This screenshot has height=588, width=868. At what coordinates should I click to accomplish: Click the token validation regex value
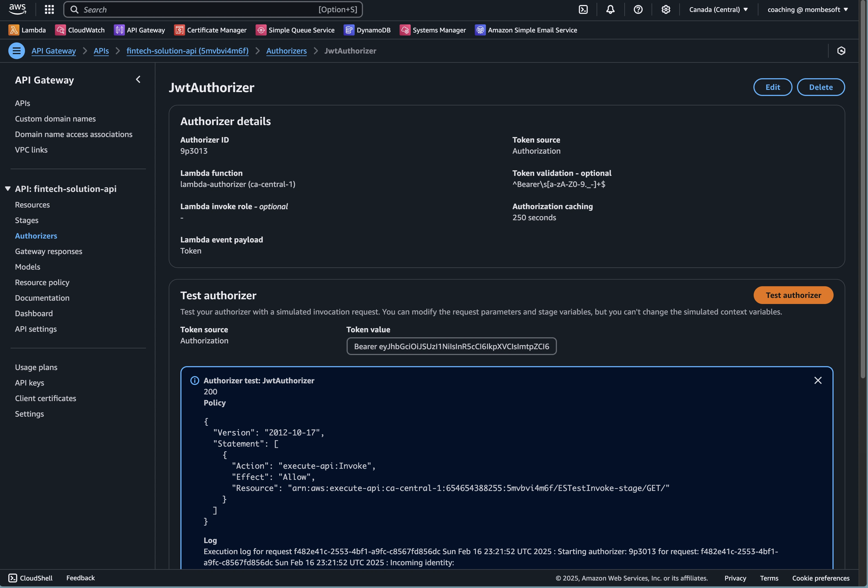pyautogui.click(x=559, y=184)
